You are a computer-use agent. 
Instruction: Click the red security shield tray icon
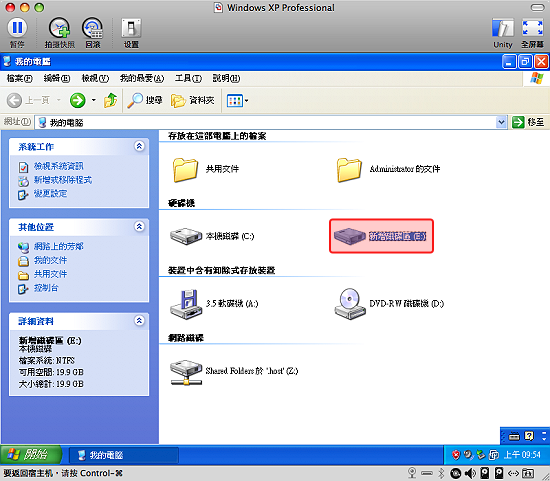(455, 455)
